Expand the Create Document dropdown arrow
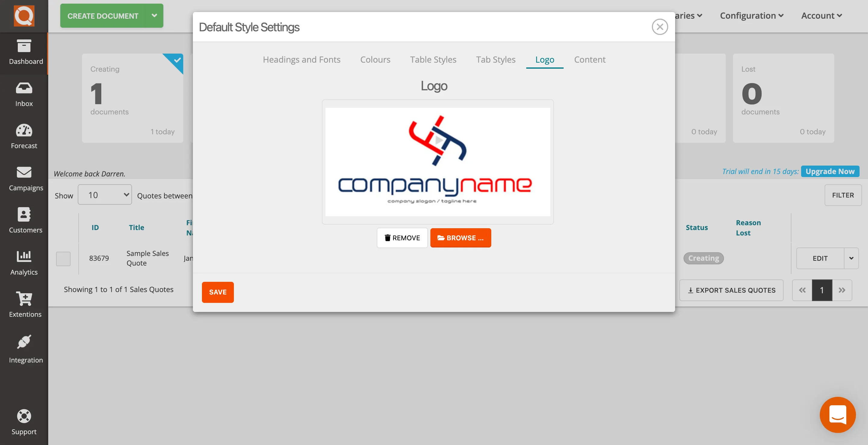Screen dimensions: 868x445 (154, 15)
